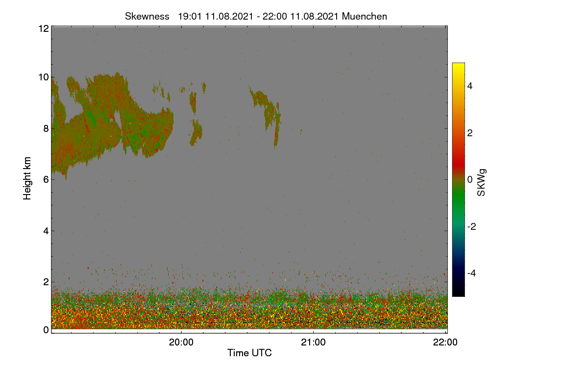Click the 4 km label on the height axis
This screenshot has height=392, width=588.
point(46,230)
